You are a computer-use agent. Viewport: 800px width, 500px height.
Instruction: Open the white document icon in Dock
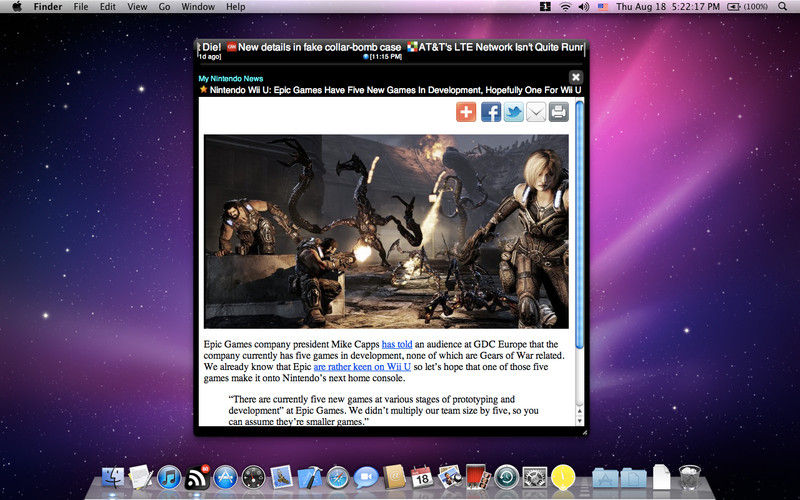click(661, 478)
